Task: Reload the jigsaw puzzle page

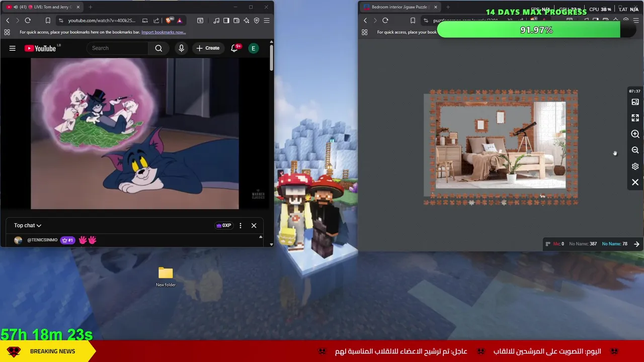Action: pos(385,21)
